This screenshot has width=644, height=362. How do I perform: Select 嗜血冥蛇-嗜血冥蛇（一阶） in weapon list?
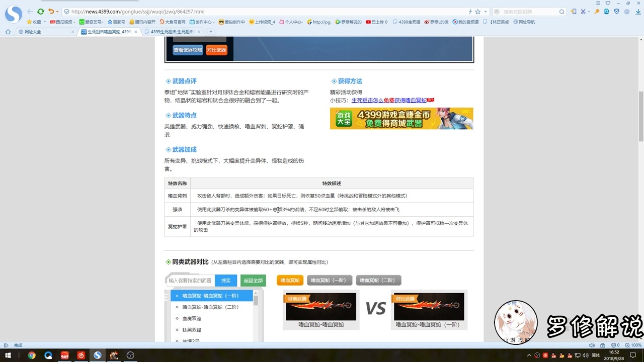click(211, 296)
